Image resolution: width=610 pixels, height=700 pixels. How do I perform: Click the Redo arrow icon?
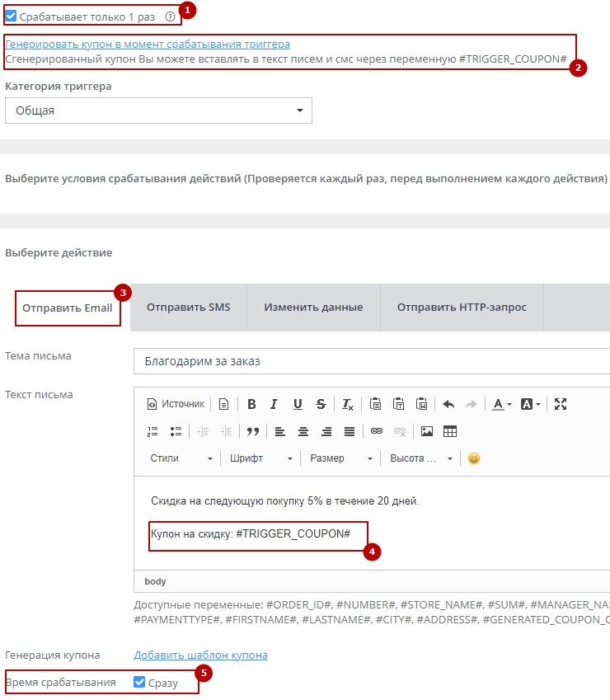click(472, 404)
